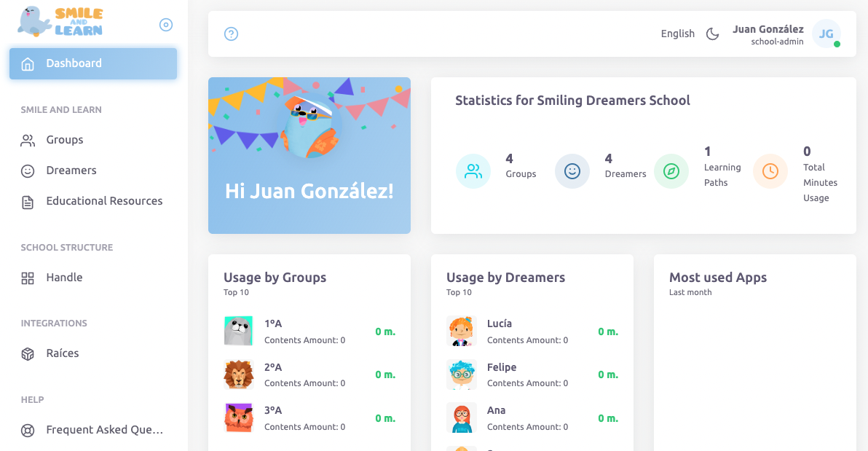Viewport: 868px width, 451px height.
Task: Open Frequent Asked Questions help item
Action: point(104,430)
